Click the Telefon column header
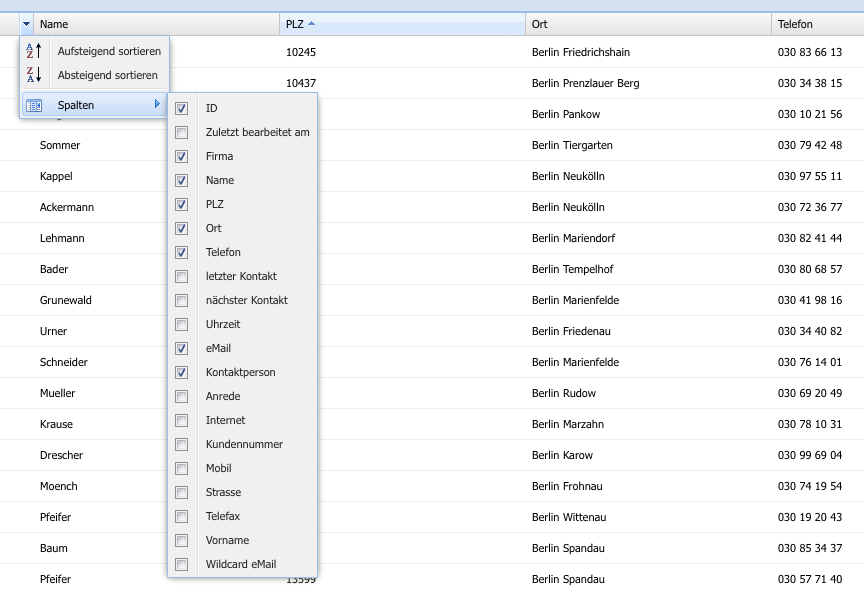The height and width of the screenshot is (590, 864). pyautogui.click(x=815, y=24)
